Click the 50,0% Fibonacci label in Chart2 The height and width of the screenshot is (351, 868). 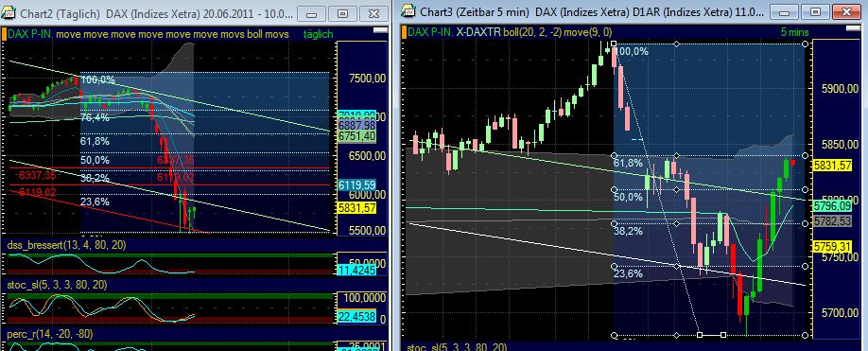(95, 160)
